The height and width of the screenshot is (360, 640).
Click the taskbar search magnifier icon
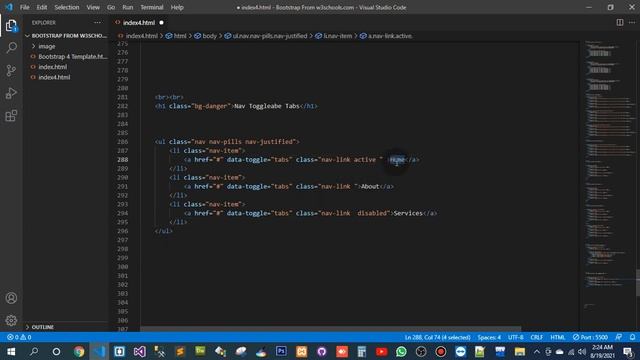34,351
